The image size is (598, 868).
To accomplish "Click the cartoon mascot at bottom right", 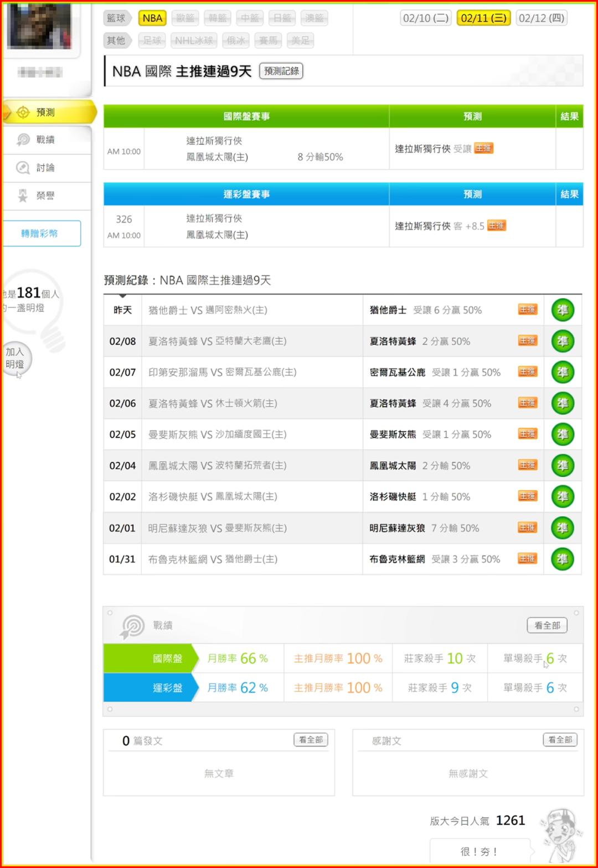I will coord(560,835).
